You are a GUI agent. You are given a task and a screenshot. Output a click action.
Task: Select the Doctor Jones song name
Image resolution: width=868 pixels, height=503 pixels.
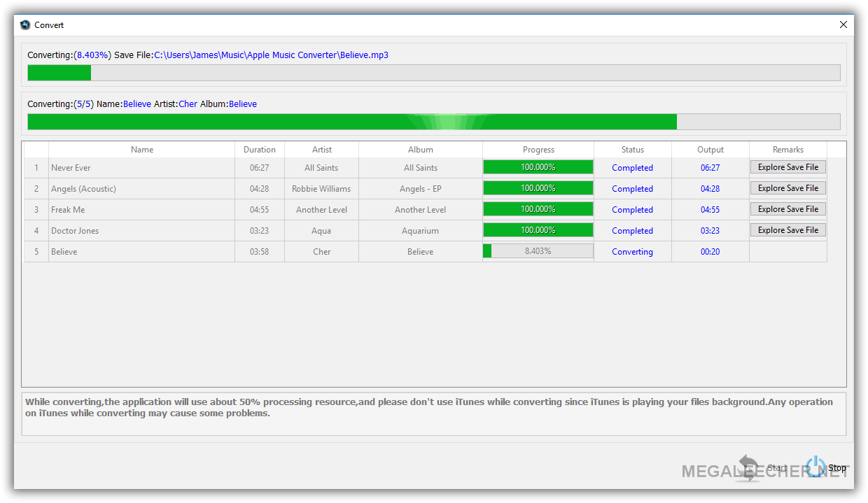[x=75, y=231]
